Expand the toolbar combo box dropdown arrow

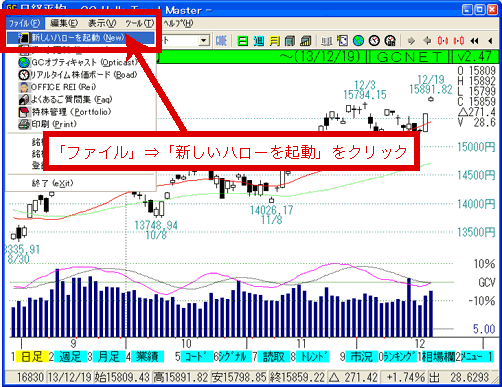pos(203,41)
